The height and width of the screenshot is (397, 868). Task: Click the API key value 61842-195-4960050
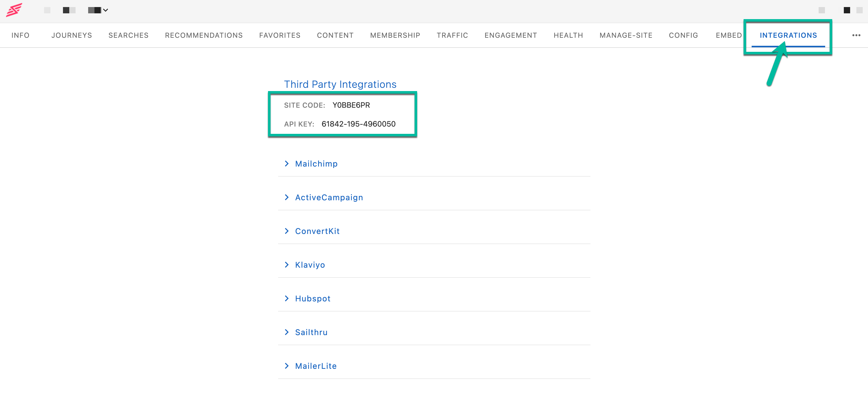point(358,124)
